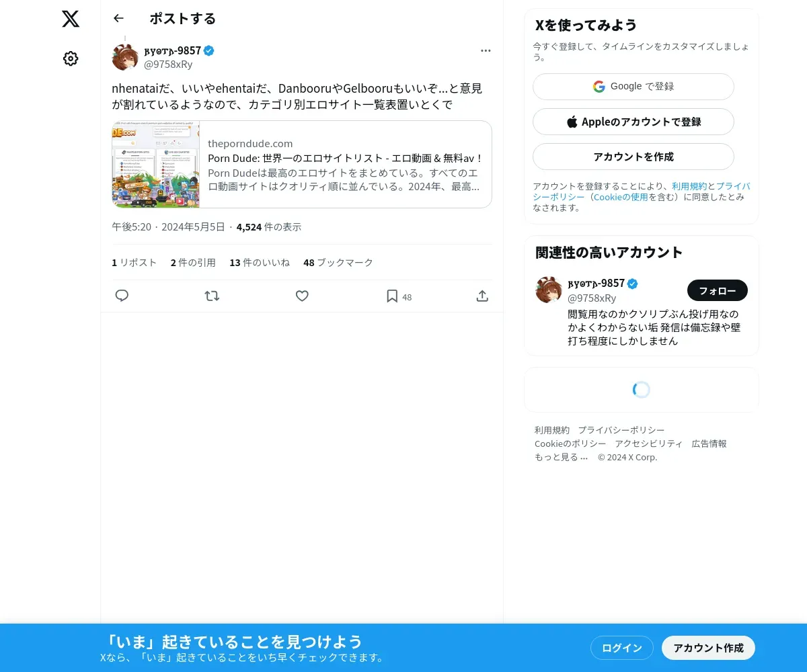
Task: Open アクセシビリティ footer link
Action: [x=648, y=444]
